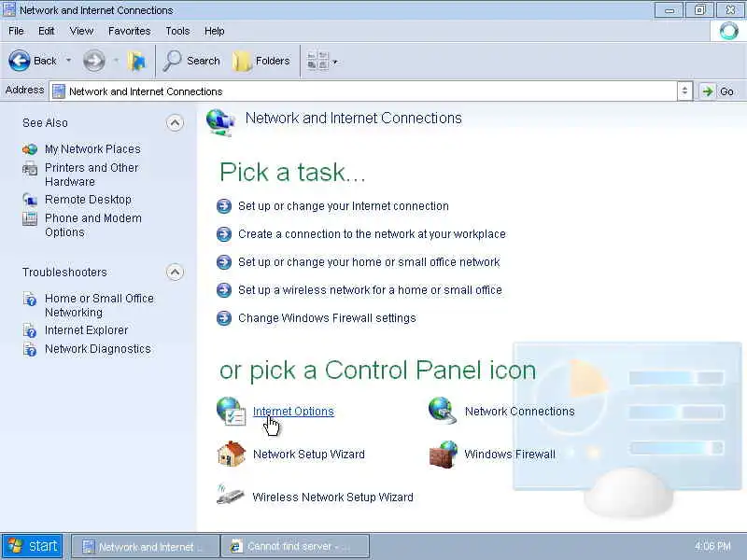Click the Go button
The width and height of the screenshot is (747, 560).
[x=719, y=91]
